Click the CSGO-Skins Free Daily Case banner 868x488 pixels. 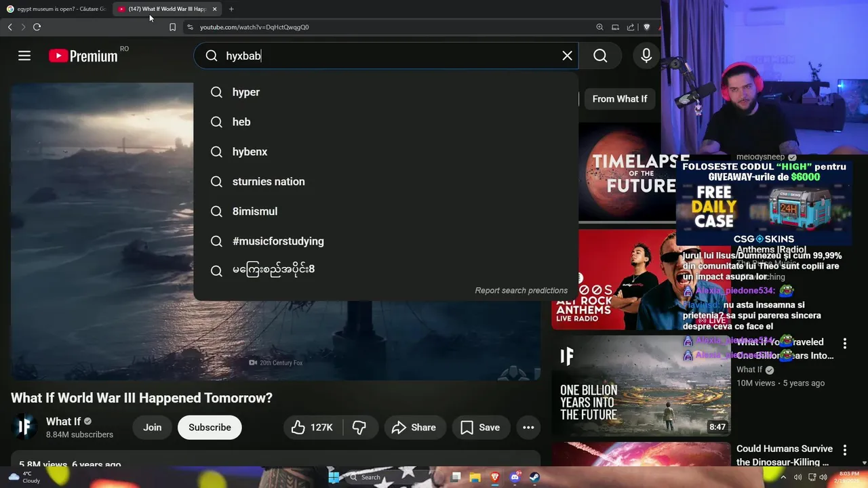[x=764, y=203]
